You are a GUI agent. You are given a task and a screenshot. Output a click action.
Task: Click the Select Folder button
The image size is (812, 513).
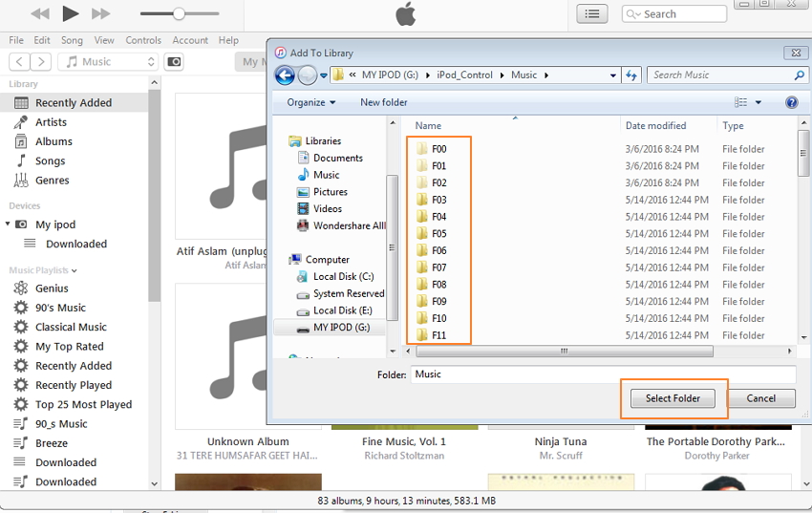click(673, 398)
